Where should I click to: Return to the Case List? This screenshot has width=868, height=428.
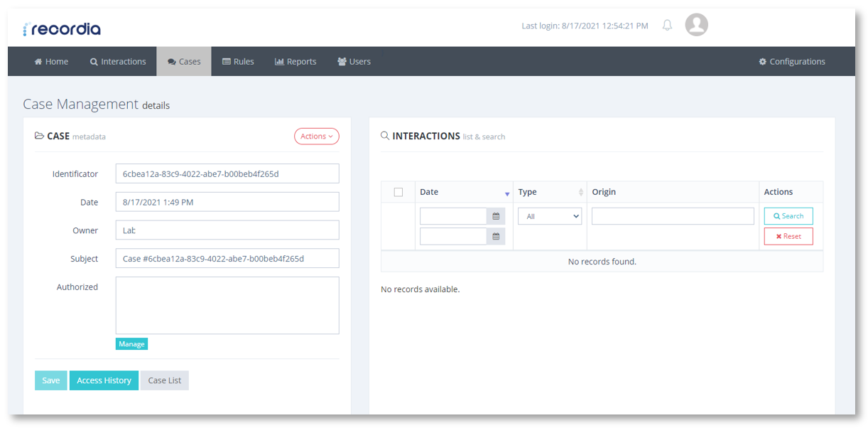pyautogui.click(x=165, y=380)
